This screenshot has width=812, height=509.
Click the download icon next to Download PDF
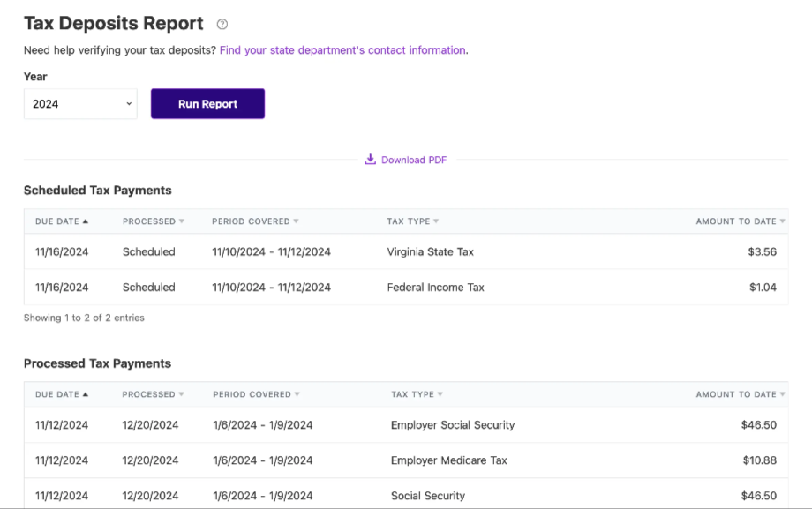pyautogui.click(x=371, y=160)
